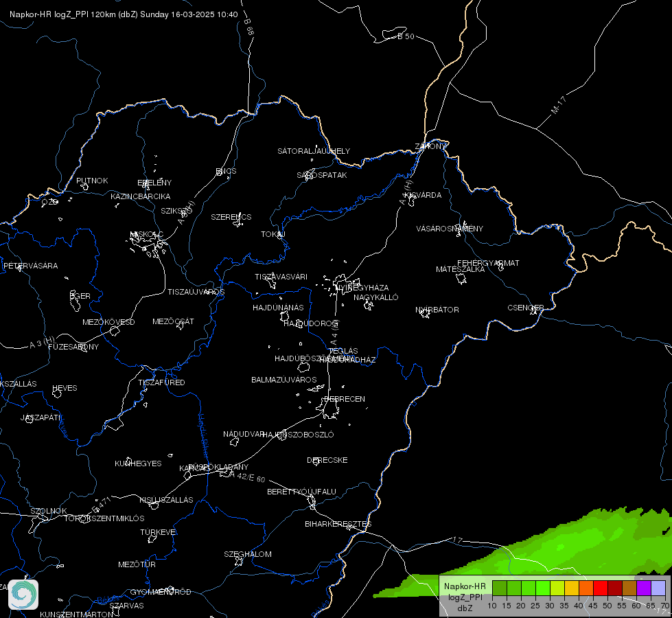Viewport: 672px width, 618px height.
Task: Select the TISZAÚJVÁROS label
Action: [196, 292]
